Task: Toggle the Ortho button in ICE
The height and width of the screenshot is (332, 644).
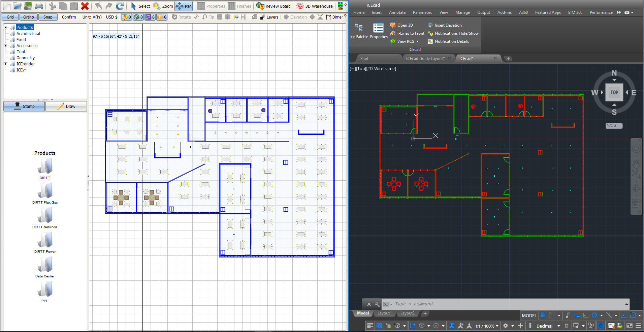Action: coord(29,17)
